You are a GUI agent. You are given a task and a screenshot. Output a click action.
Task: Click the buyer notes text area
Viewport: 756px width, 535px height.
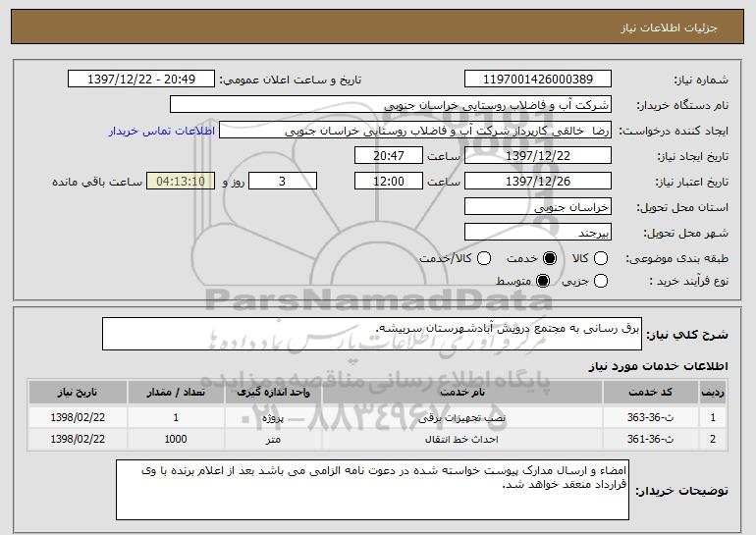(x=372, y=490)
